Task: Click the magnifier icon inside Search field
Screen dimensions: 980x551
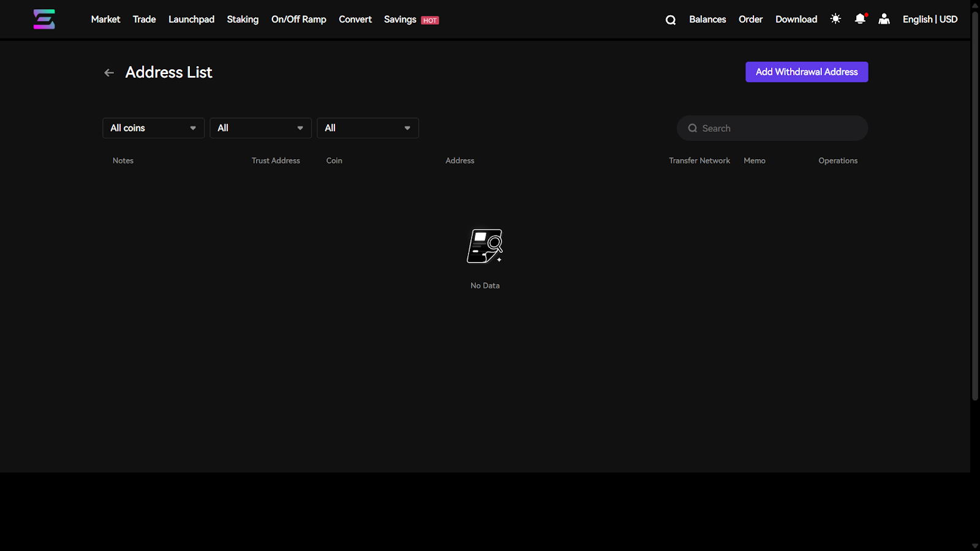Action: (x=693, y=129)
